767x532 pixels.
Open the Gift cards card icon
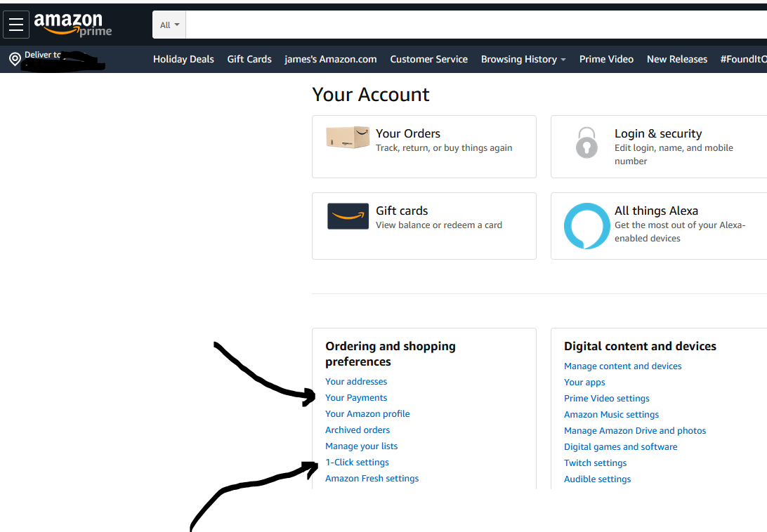point(348,216)
